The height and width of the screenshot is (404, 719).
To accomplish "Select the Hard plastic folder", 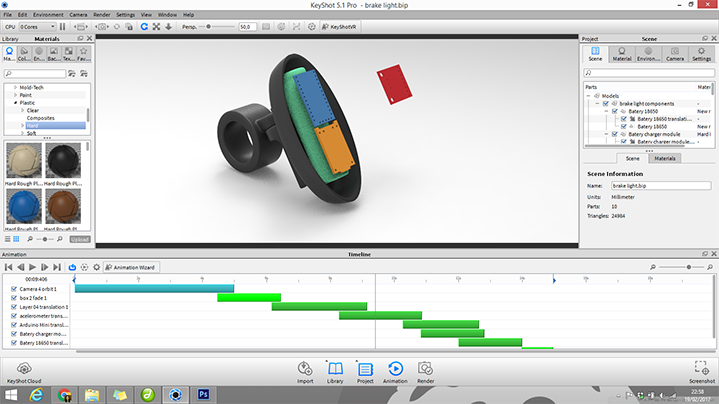I will pos(55,126).
